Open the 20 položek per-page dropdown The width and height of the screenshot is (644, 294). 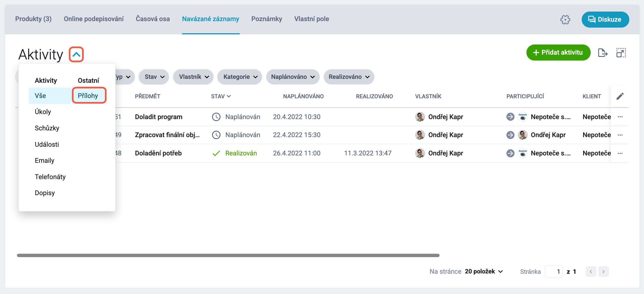click(x=484, y=271)
